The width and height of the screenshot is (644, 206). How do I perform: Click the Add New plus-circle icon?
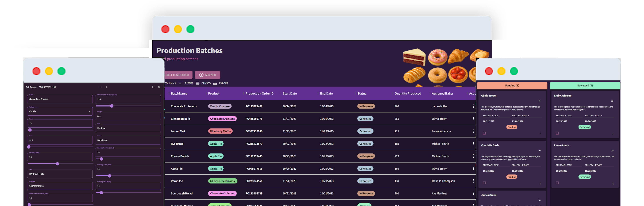click(201, 75)
